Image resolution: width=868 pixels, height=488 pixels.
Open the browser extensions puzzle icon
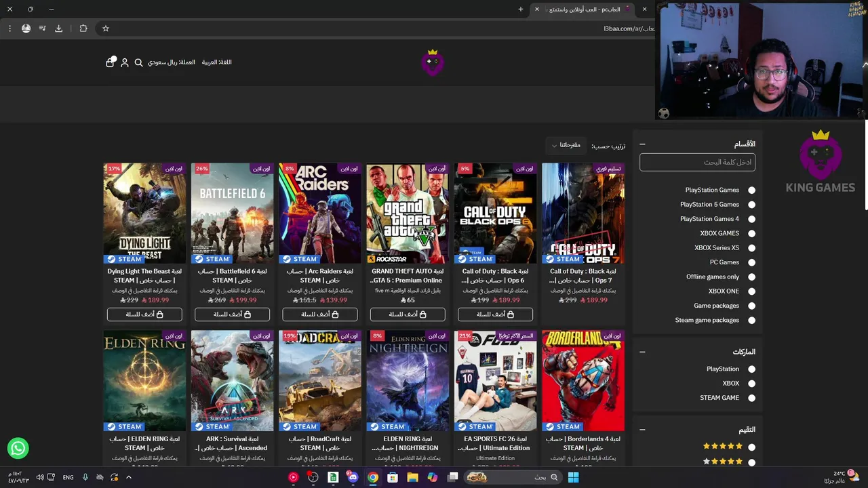(83, 28)
